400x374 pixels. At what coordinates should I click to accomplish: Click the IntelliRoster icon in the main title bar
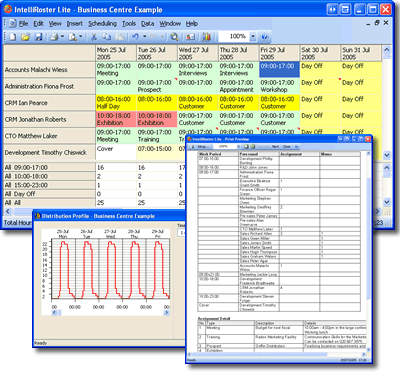(x=8, y=9)
